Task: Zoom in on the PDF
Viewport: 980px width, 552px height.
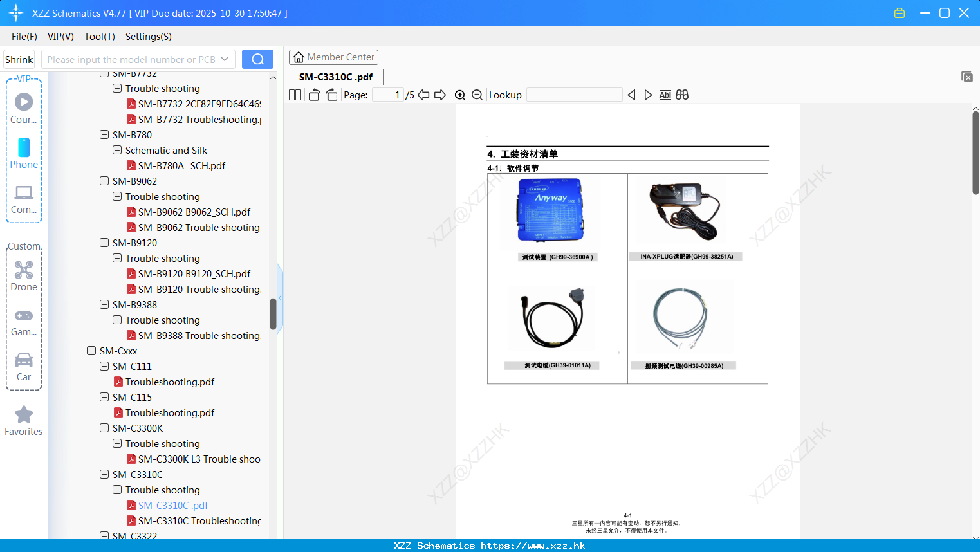Action: pyautogui.click(x=460, y=95)
